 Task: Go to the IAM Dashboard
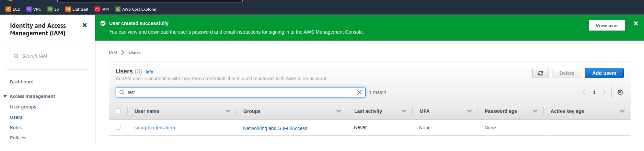click(22, 82)
